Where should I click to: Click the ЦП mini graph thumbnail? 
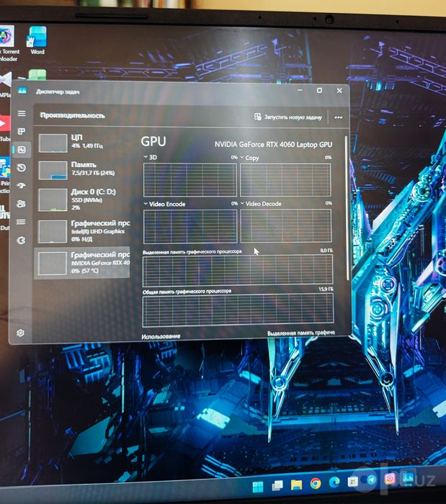(x=53, y=143)
